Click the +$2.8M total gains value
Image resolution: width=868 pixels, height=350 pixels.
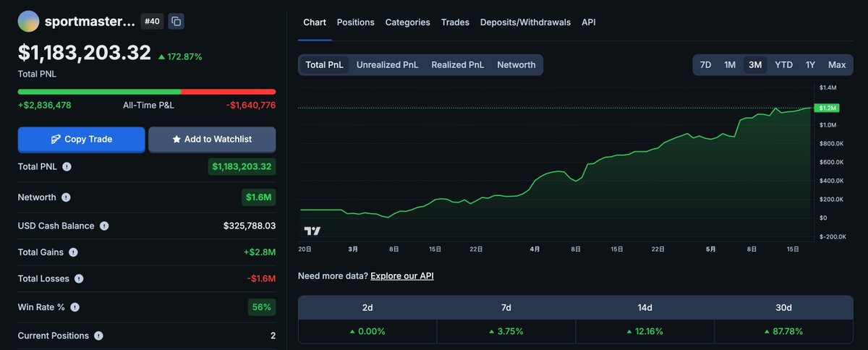(260, 252)
